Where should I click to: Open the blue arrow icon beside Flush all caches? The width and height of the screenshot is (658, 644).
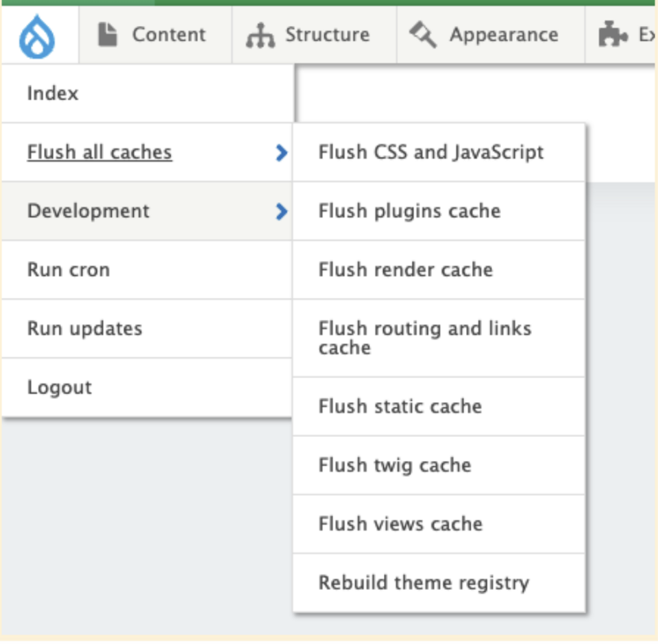[x=281, y=152]
